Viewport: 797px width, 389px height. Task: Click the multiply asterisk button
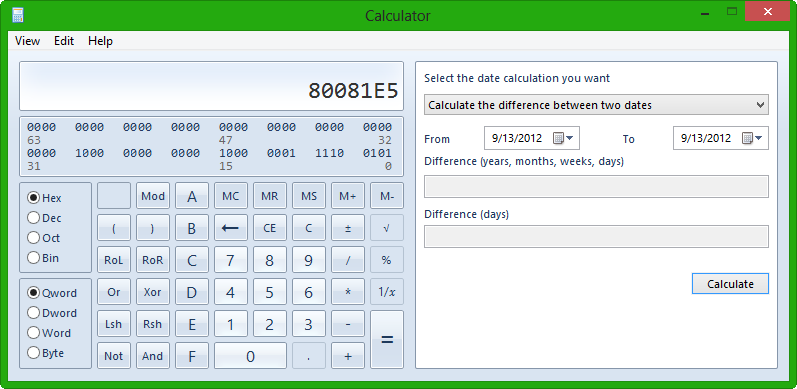(348, 292)
